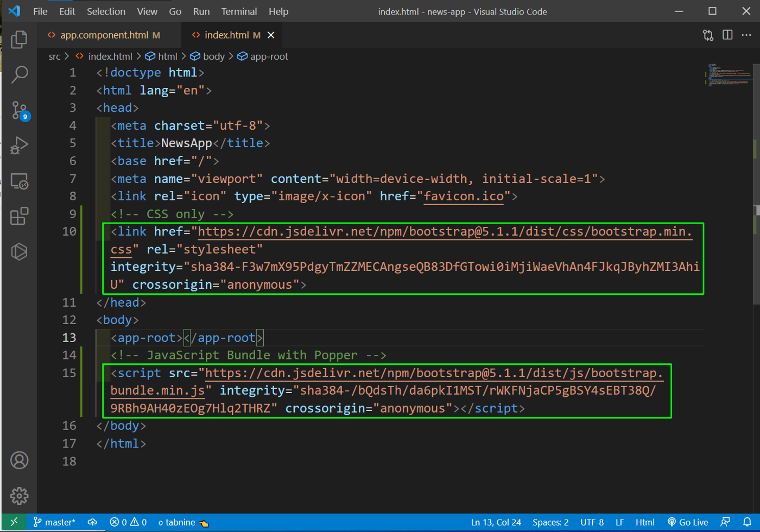Expand the html breadcrumb element

click(161, 56)
